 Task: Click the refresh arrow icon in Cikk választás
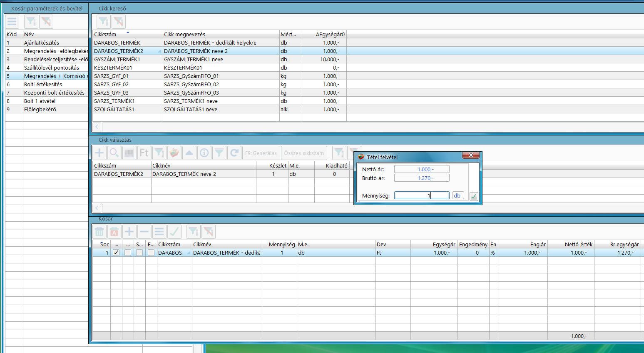(x=234, y=153)
